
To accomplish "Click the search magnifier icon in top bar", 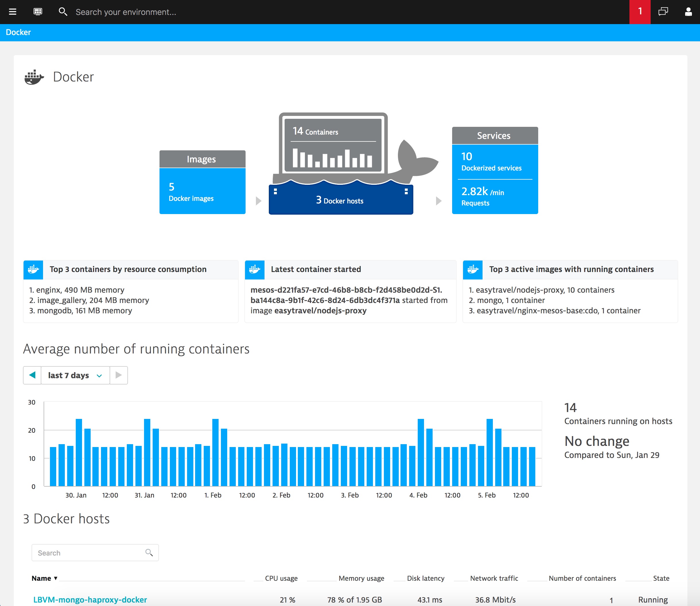I will point(63,12).
